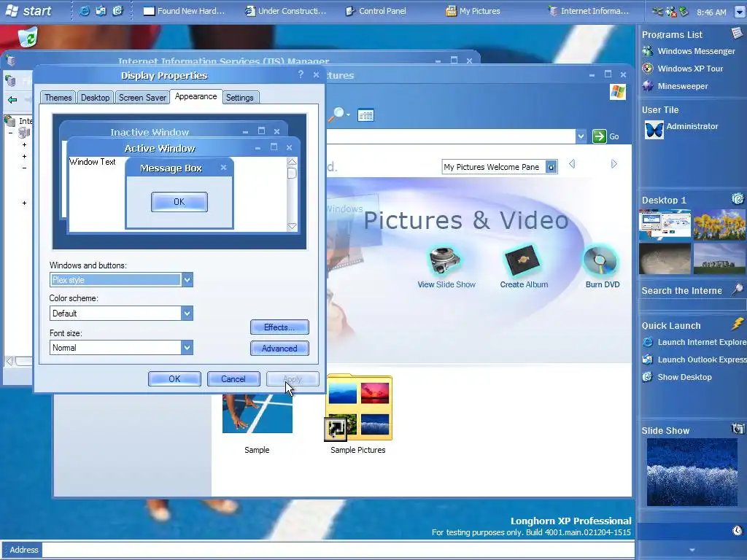
Task: Start Minesweeper from the sidebar icon
Action: coord(647,86)
